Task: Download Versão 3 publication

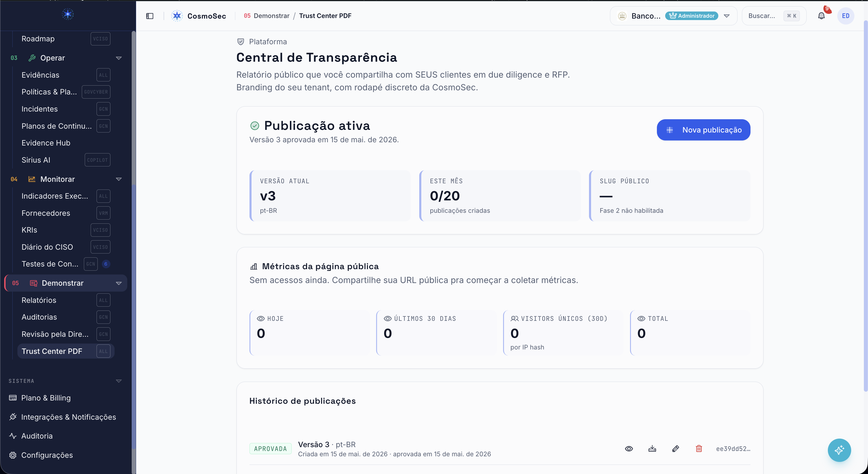Action: point(652,448)
